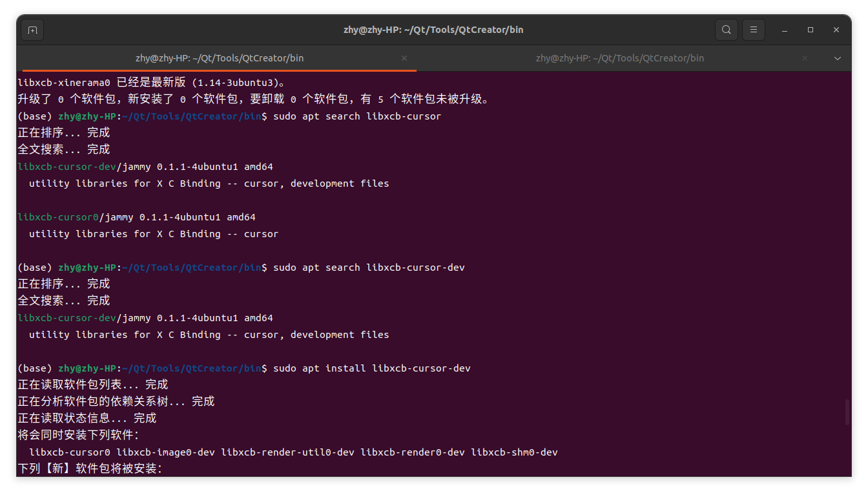Screen dimensions: 868x495
Task: Minimize the terminal window
Action: (785, 29)
